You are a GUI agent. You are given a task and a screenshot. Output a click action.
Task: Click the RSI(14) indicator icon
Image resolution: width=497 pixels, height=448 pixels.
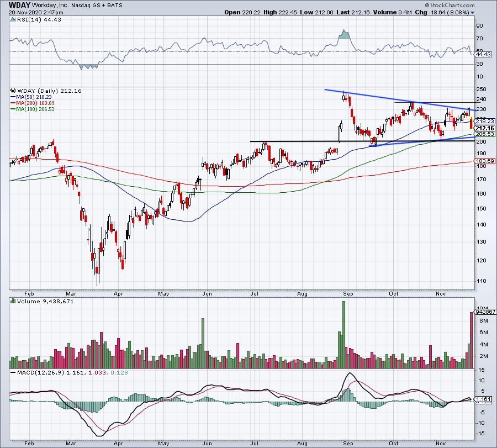click(13, 20)
